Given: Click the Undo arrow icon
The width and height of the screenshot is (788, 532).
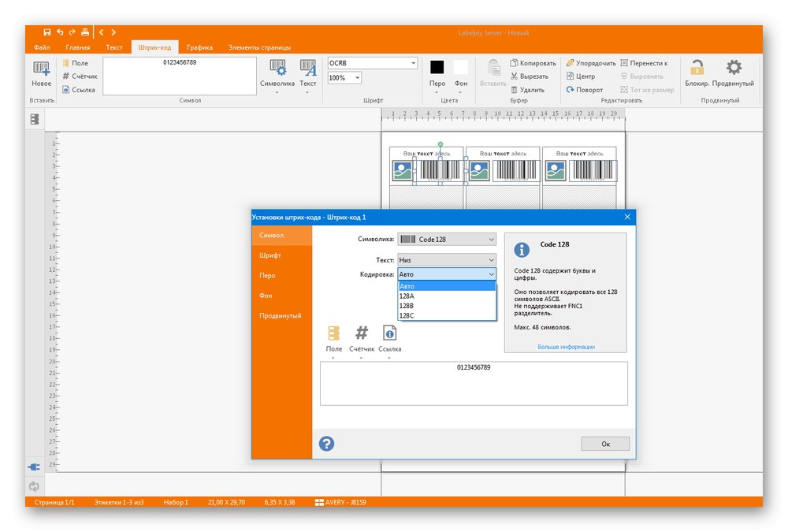Looking at the screenshot, I should pos(60,32).
